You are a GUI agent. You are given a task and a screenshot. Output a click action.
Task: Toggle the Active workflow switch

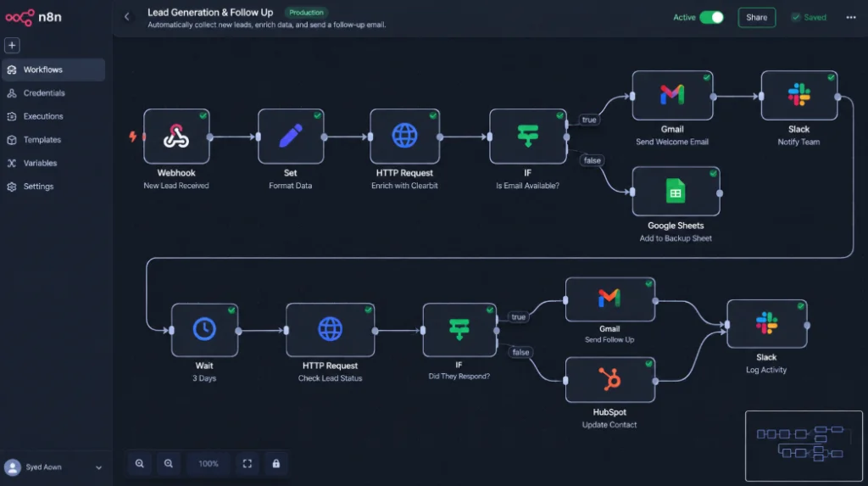tap(712, 18)
